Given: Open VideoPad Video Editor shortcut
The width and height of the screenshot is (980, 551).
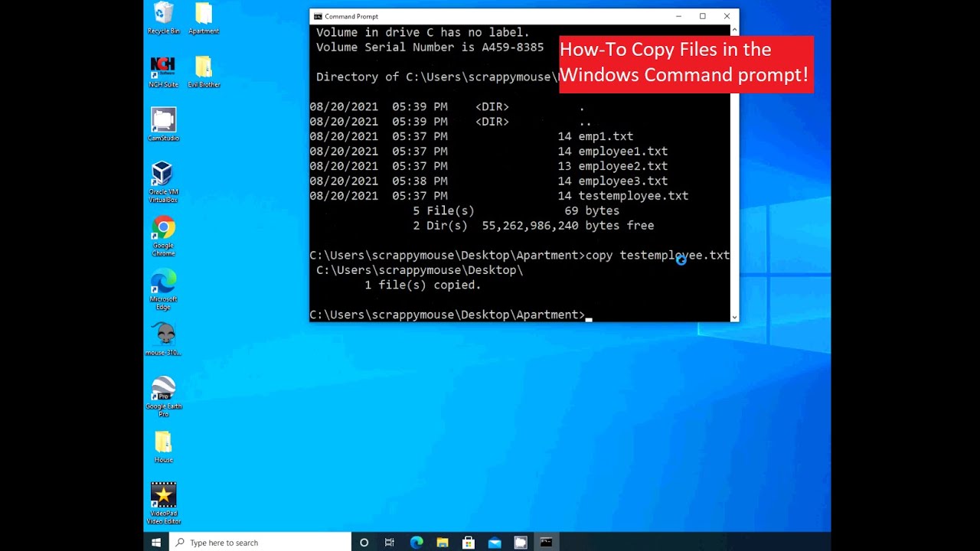Looking at the screenshot, I should click(x=163, y=504).
